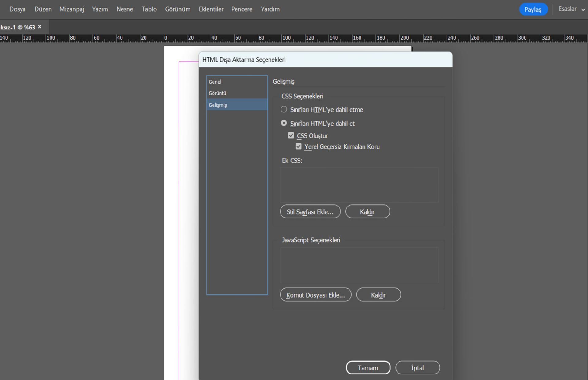Select the Gelişmiş category in list
Image resolution: width=588 pixels, height=380 pixels.
(218, 105)
